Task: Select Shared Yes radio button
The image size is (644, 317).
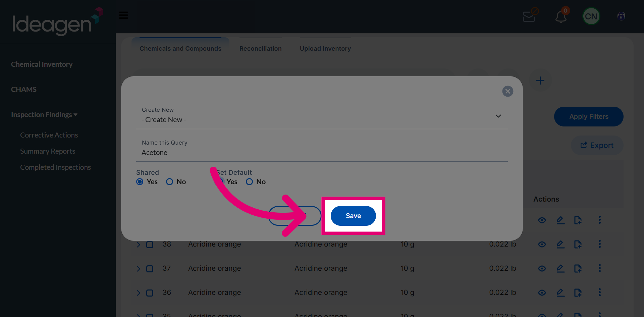Action: point(140,182)
